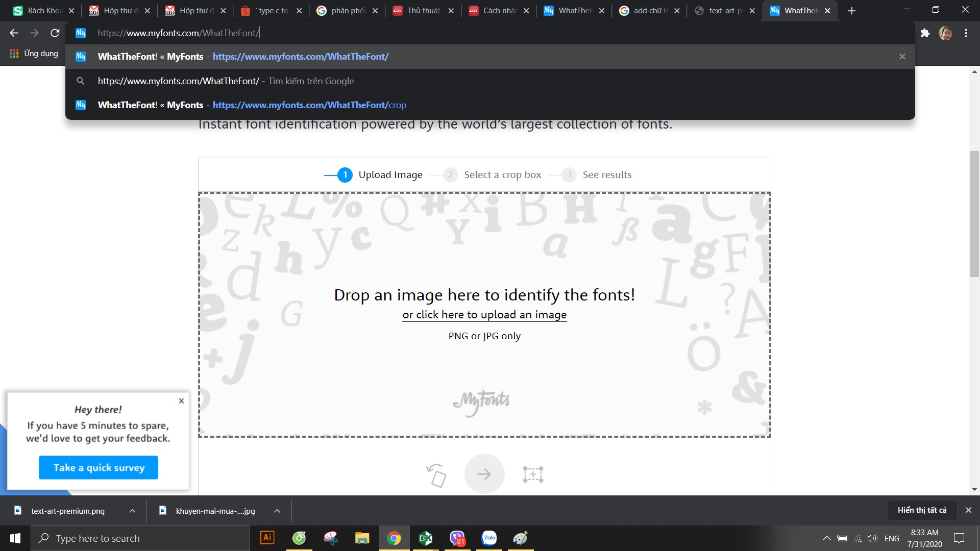
Task: Open Adobe Illustrator from the taskbar
Action: coord(267,538)
